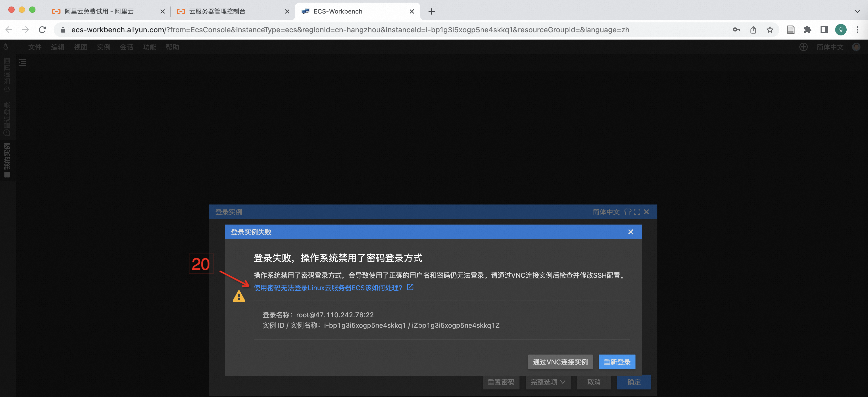
Task: Open the saved passwords key icon
Action: coord(736,30)
